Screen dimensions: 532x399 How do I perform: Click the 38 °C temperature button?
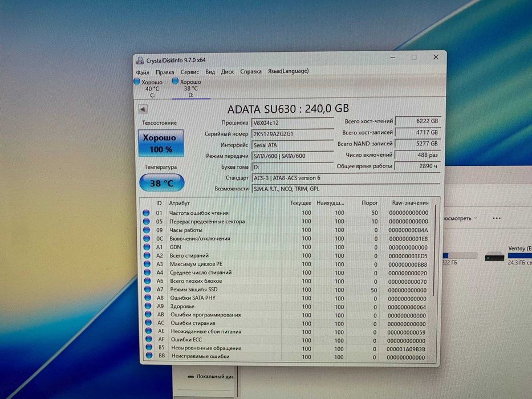(x=162, y=183)
